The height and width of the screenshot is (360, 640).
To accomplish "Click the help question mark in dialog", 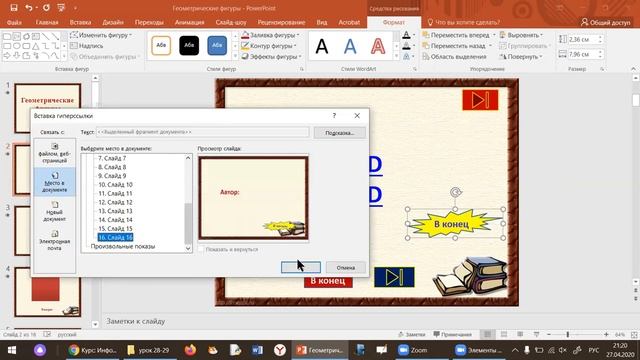I will (x=334, y=116).
